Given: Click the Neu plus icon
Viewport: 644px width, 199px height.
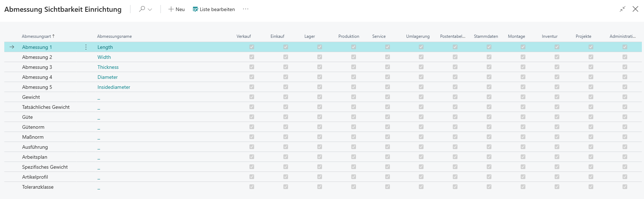Looking at the screenshot, I should coord(171,9).
